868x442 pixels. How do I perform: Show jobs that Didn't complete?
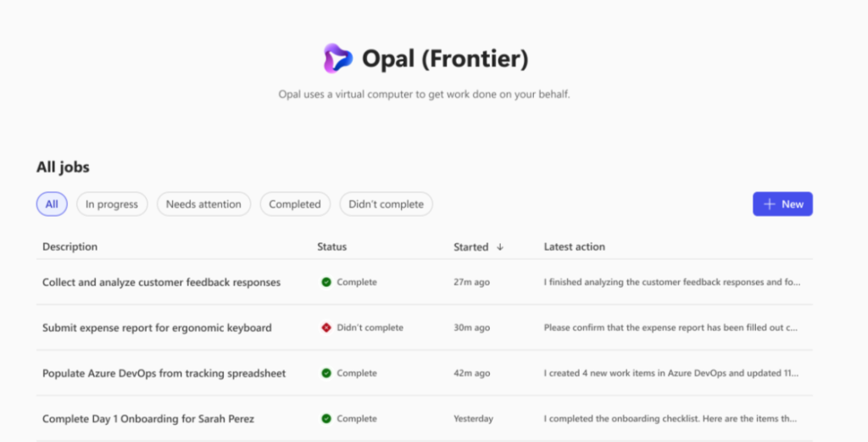[386, 204]
